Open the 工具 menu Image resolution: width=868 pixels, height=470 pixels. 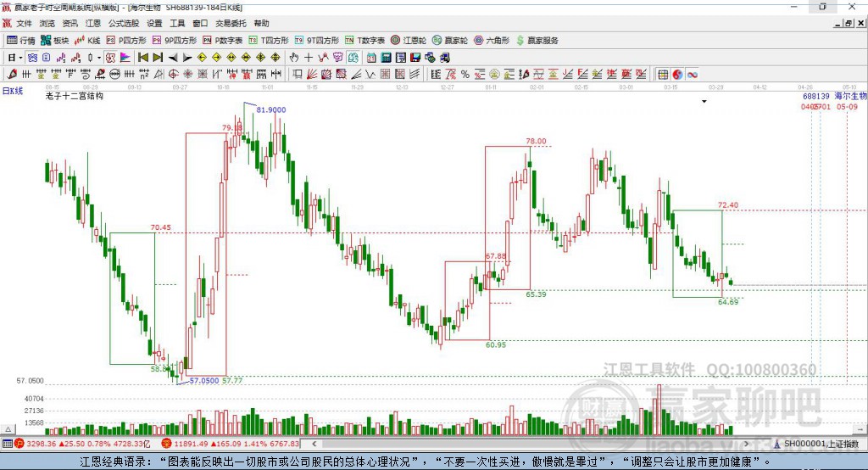(x=177, y=23)
